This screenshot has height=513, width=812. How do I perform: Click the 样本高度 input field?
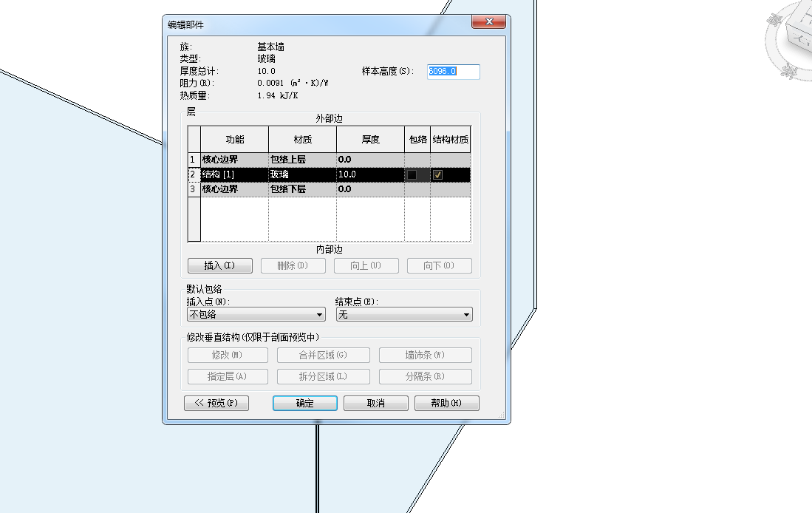[x=454, y=72]
